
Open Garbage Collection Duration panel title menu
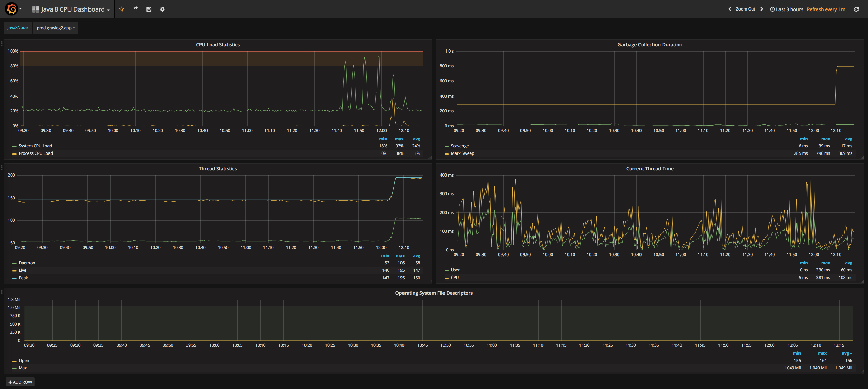point(649,45)
